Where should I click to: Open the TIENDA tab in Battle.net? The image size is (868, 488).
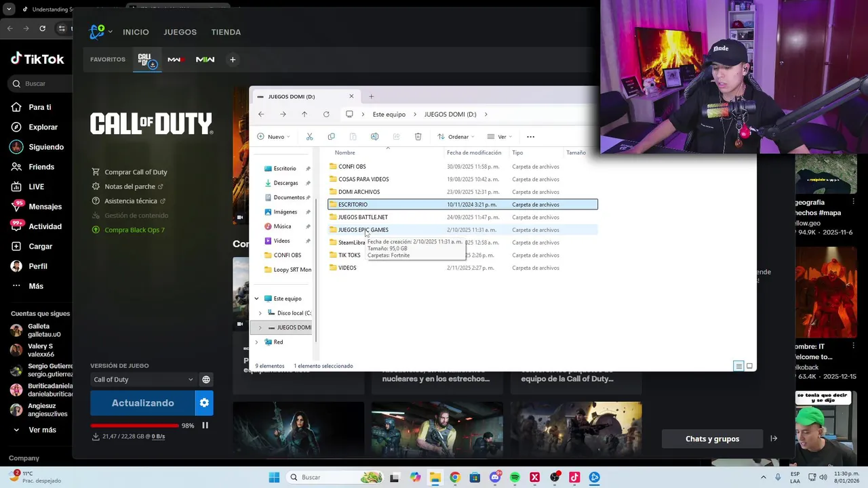(226, 32)
